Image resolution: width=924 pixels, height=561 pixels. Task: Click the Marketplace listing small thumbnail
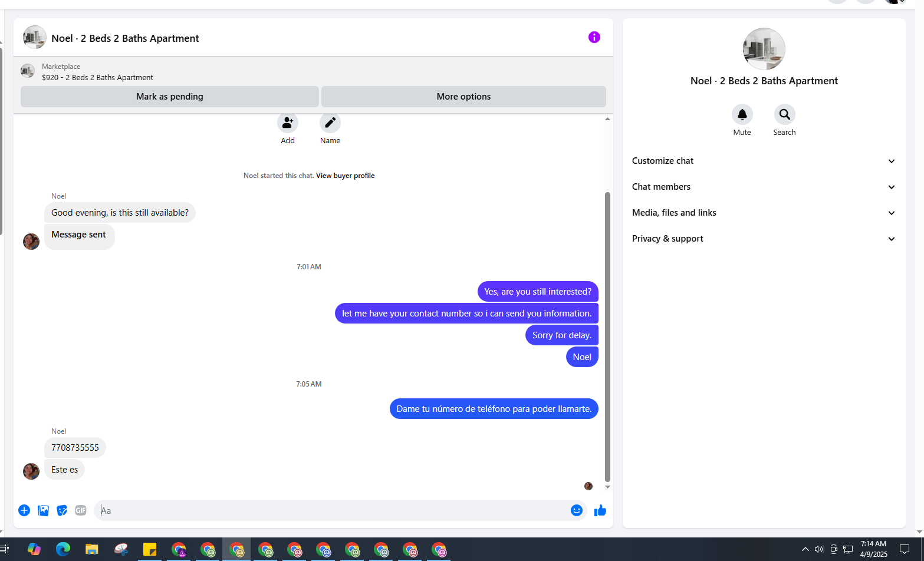point(28,71)
